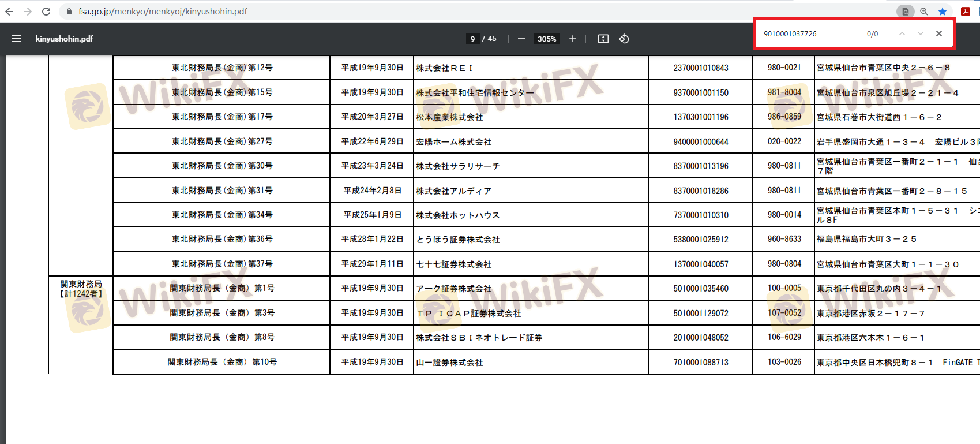980x444 pixels.
Task: Click the fit to page icon
Action: pos(603,39)
